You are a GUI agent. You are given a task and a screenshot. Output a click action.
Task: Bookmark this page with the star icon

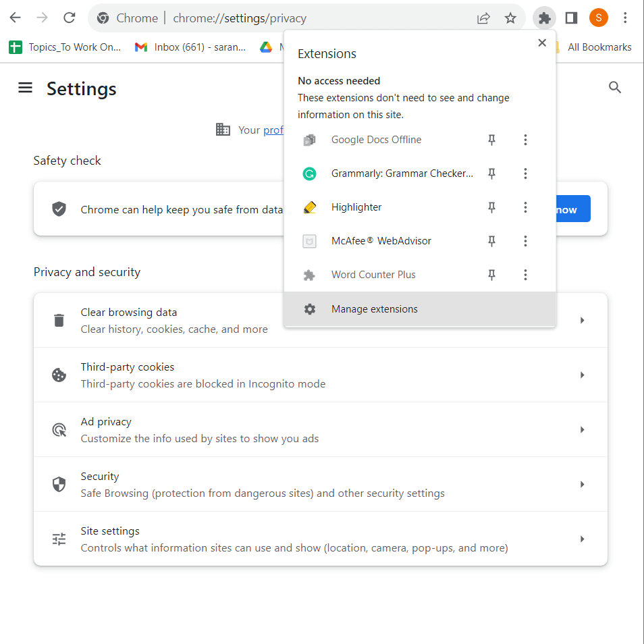tap(510, 18)
